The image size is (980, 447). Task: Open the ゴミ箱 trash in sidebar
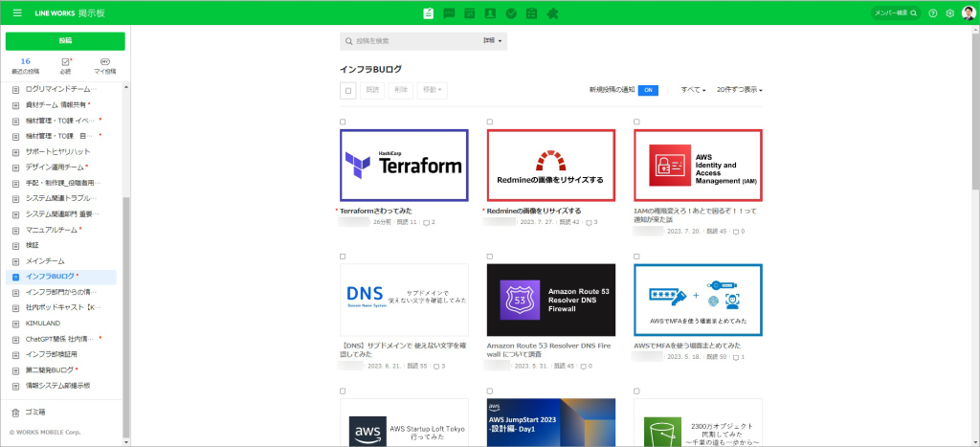click(35, 413)
